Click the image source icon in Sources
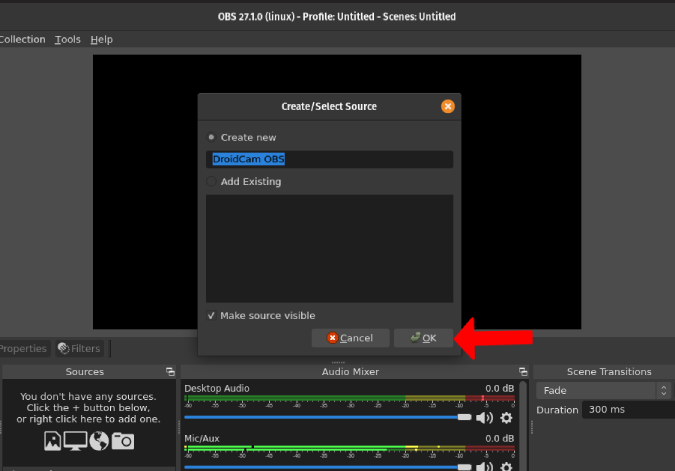 point(53,441)
